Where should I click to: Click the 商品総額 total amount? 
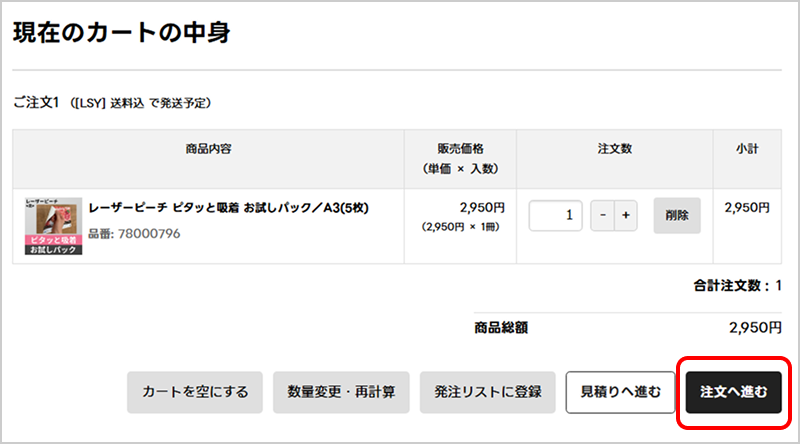click(x=755, y=327)
